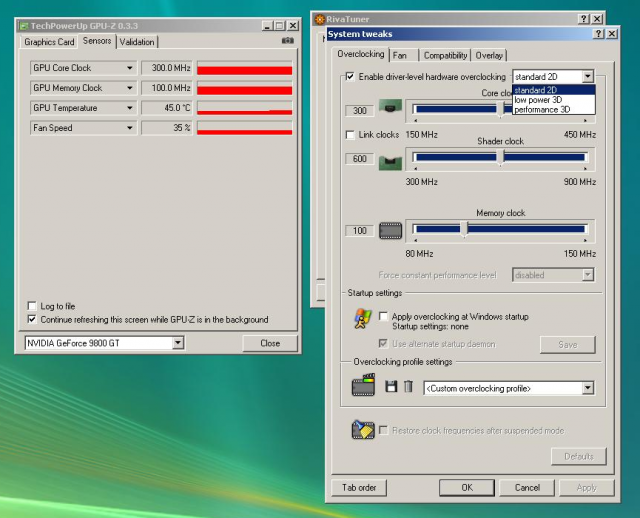
Task: Click the Shader clock slider handle
Action: [x=500, y=158]
